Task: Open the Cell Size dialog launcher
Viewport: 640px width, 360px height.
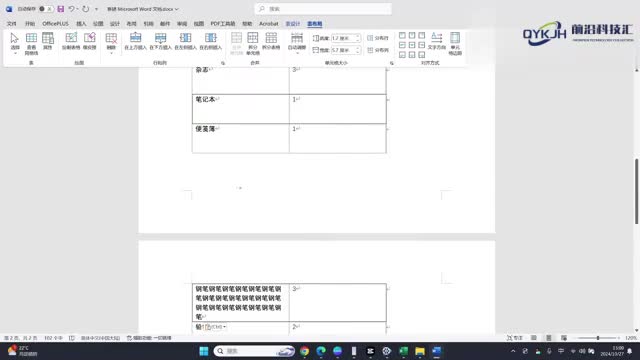Action: [391, 63]
